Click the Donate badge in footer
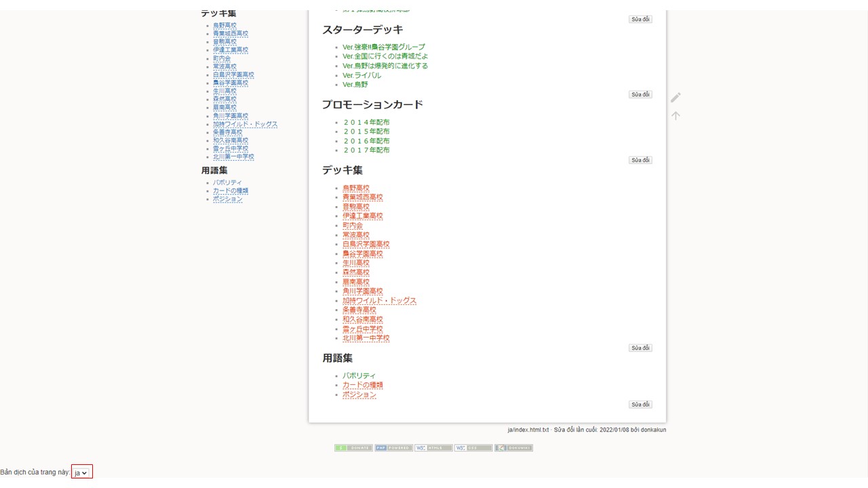The height and width of the screenshot is (488, 868). (353, 448)
